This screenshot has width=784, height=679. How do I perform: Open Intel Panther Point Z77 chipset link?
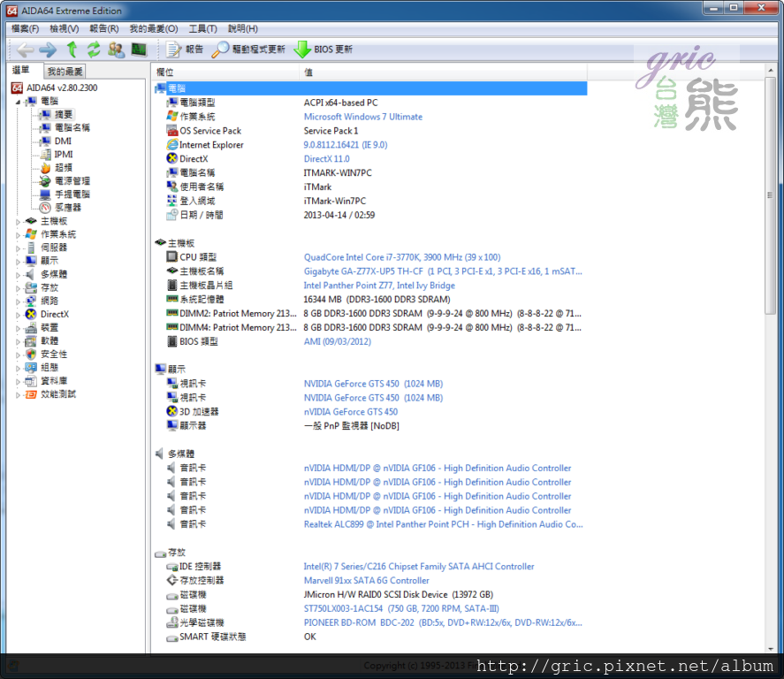tap(379, 285)
